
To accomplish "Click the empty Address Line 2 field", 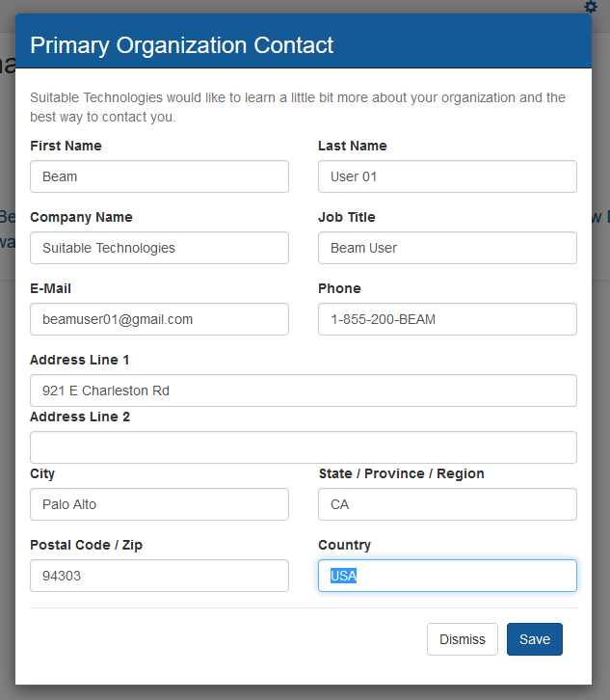I will (x=303, y=447).
